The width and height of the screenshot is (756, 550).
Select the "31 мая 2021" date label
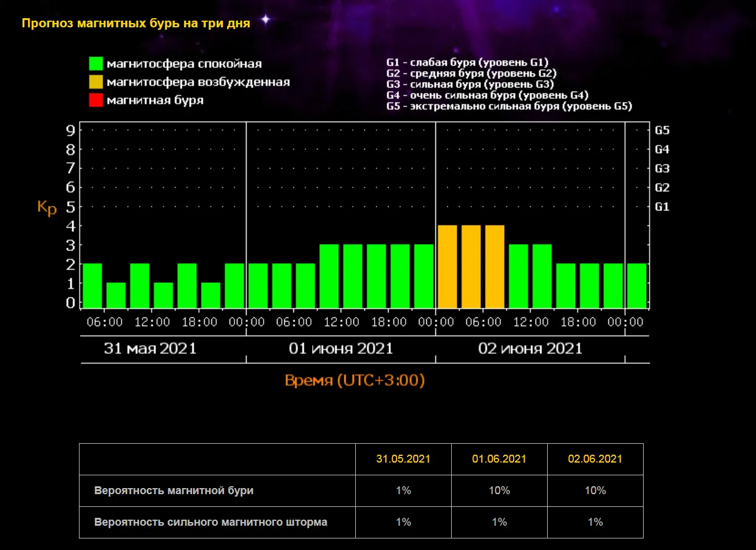point(150,348)
